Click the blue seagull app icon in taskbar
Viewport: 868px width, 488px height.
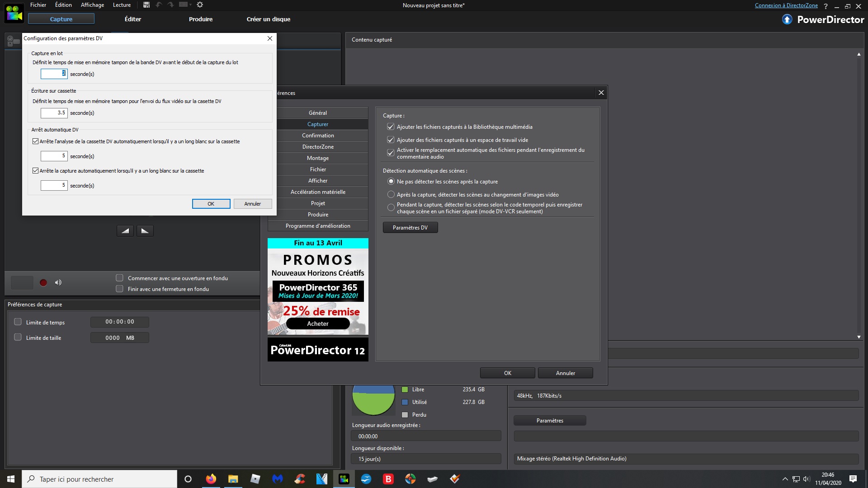click(366, 479)
